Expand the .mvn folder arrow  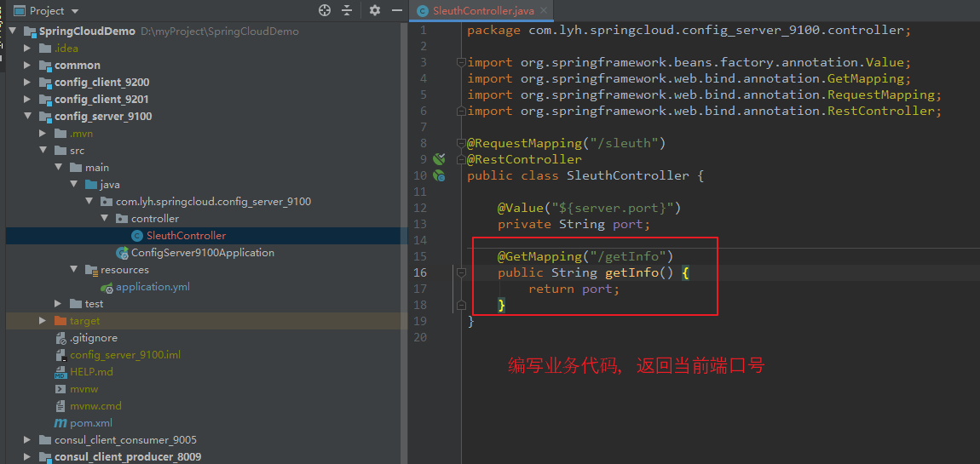coord(43,133)
